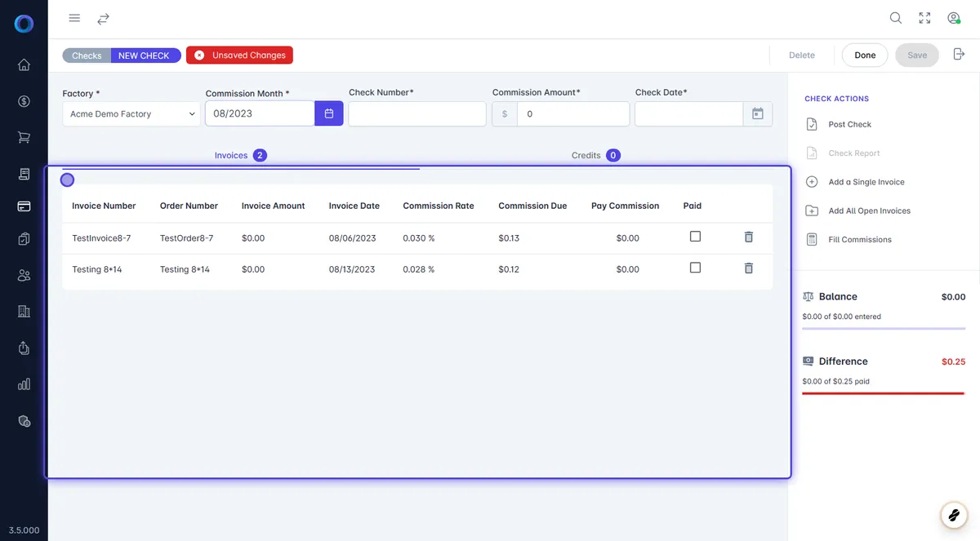The width and height of the screenshot is (980, 541).
Task: Open Check Date calendar picker
Action: pos(757,113)
